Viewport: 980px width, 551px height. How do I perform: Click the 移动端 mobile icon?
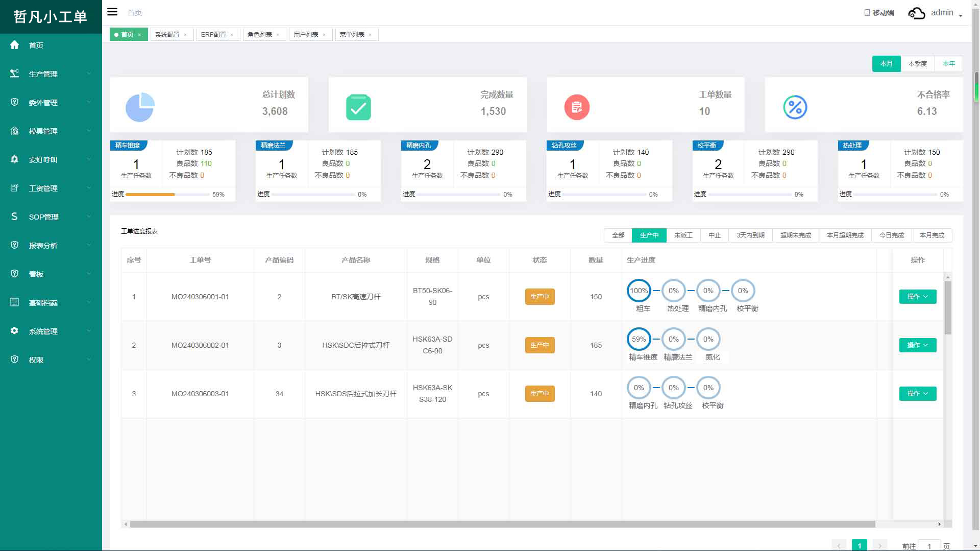point(867,13)
